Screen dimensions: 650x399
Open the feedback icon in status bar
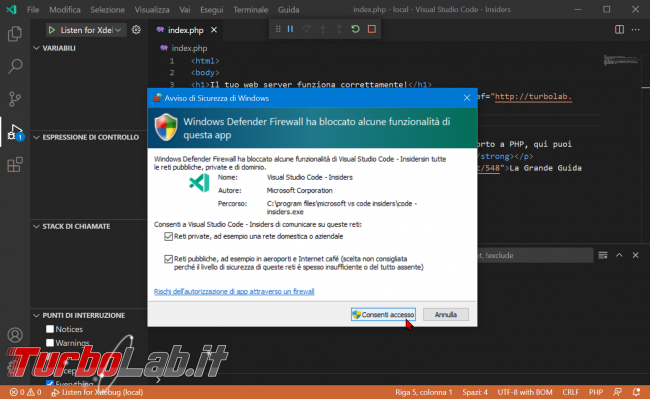(x=618, y=392)
